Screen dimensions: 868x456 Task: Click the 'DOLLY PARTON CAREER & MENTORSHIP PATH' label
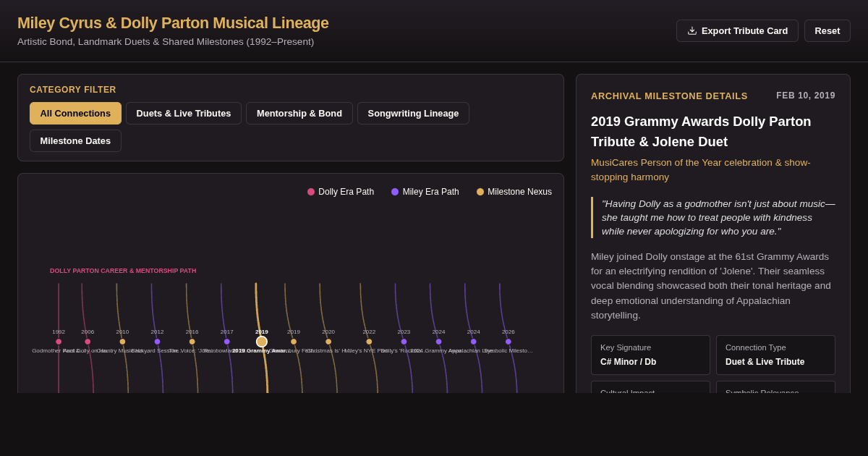click(x=123, y=271)
